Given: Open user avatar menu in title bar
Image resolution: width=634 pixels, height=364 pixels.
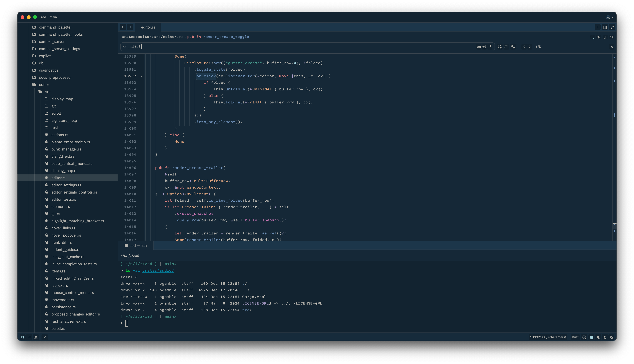Looking at the screenshot, I should pyautogui.click(x=610, y=17).
